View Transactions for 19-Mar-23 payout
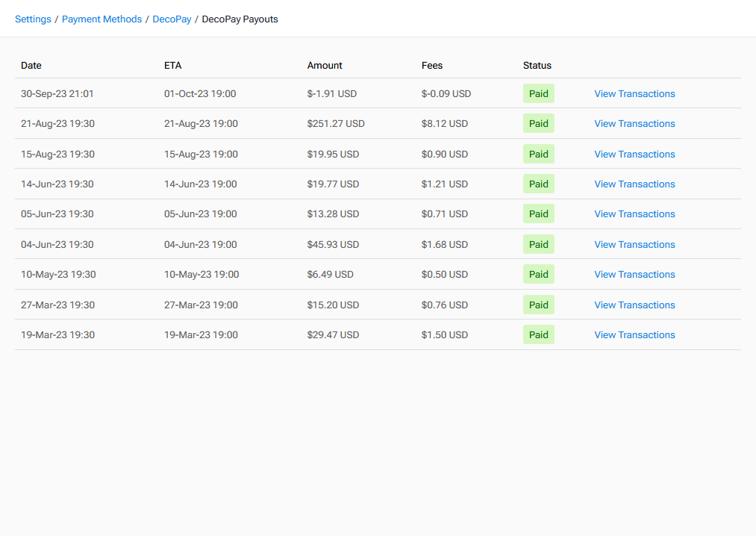Image resolution: width=756 pixels, height=536 pixels. click(634, 334)
